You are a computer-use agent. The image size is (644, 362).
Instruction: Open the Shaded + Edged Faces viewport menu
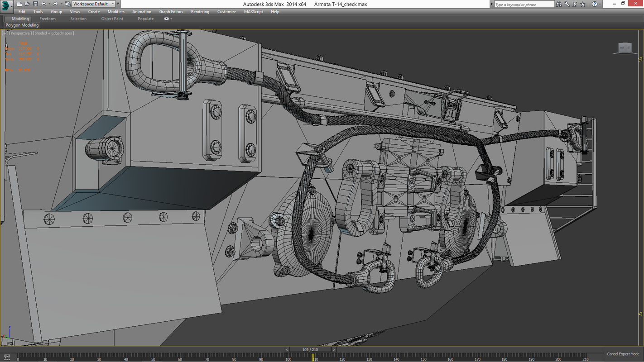(54, 33)
